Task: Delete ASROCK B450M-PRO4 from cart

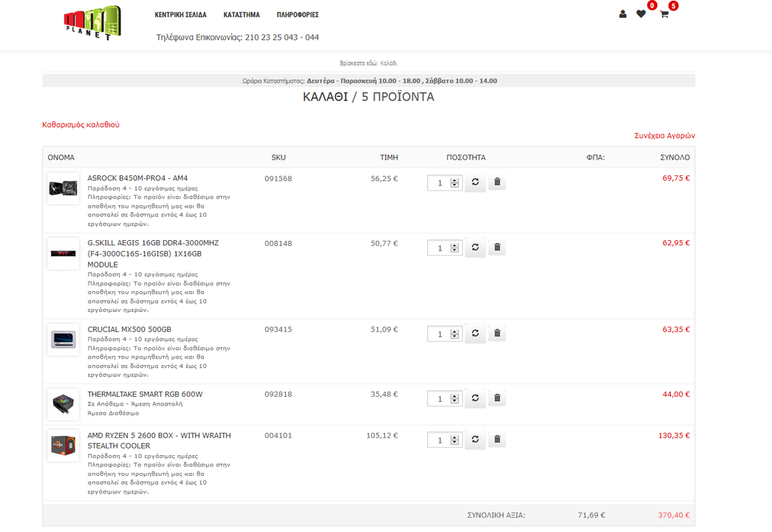Action: [x=497, y=183]
